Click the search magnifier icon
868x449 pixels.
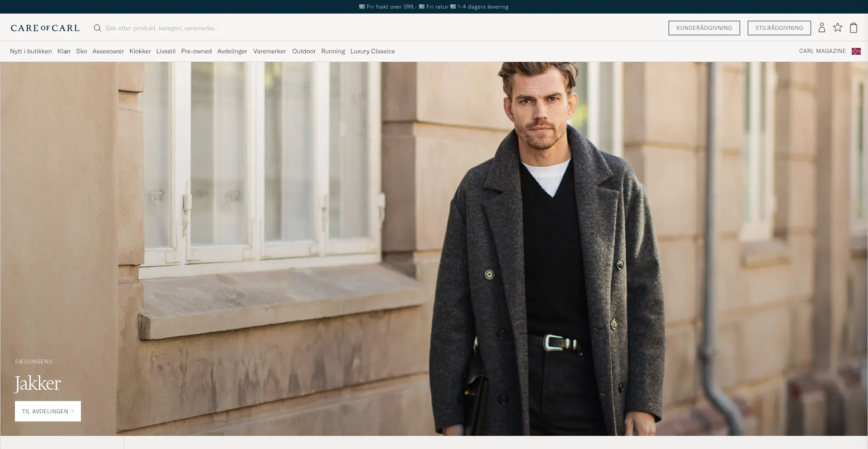[x=97, y=28]
